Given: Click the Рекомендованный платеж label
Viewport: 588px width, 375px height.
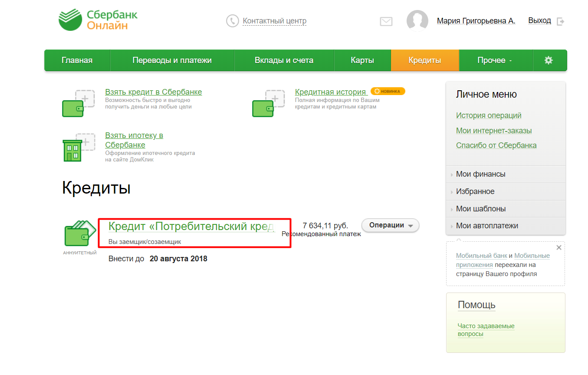Looking at the screenshot, I should [322, 234].
